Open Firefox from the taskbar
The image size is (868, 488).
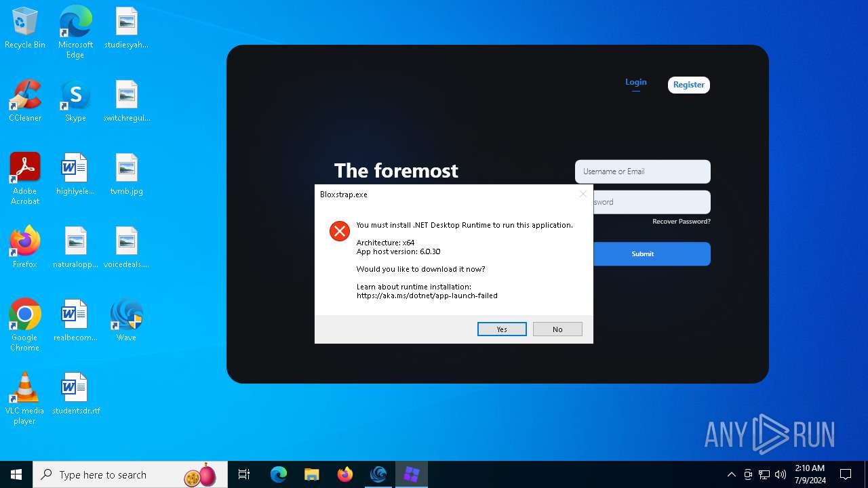[x=345, y=474]
